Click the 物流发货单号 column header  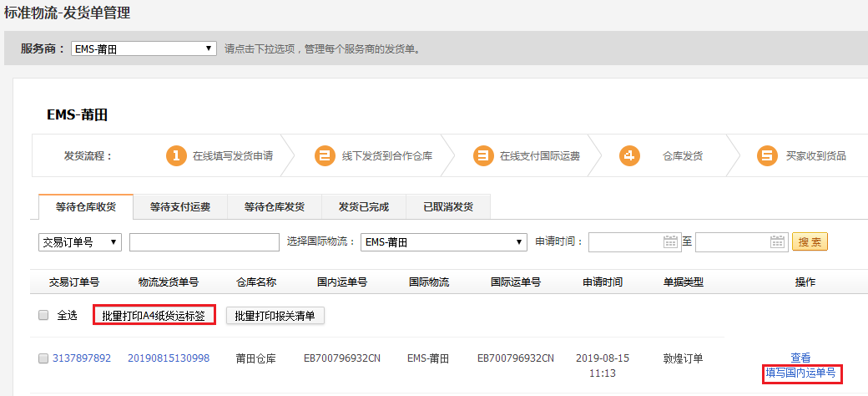169,282
